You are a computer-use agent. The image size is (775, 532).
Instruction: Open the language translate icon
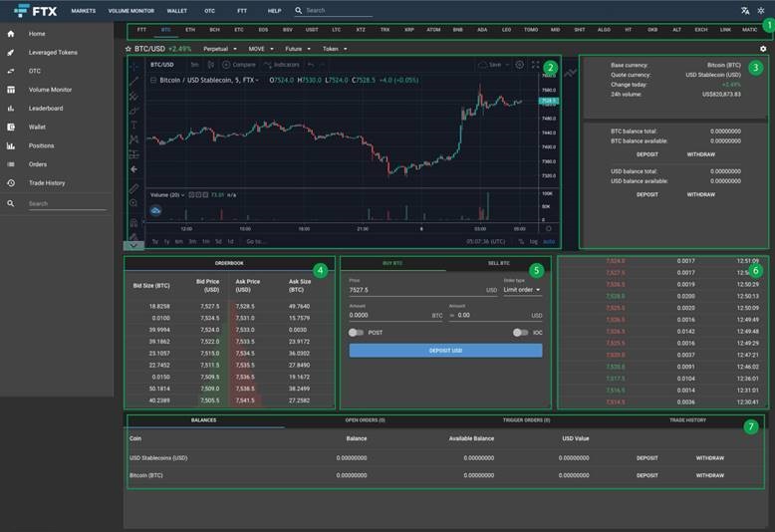point(745,10)
